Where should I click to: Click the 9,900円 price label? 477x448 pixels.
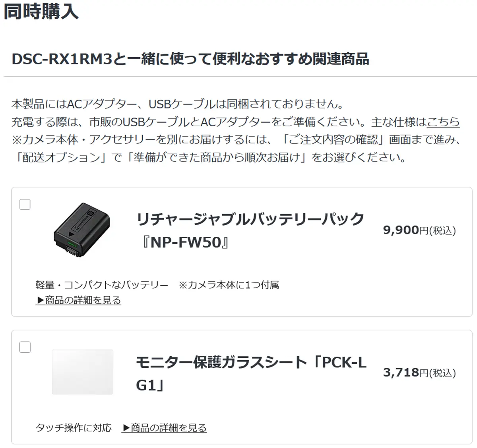419,230
